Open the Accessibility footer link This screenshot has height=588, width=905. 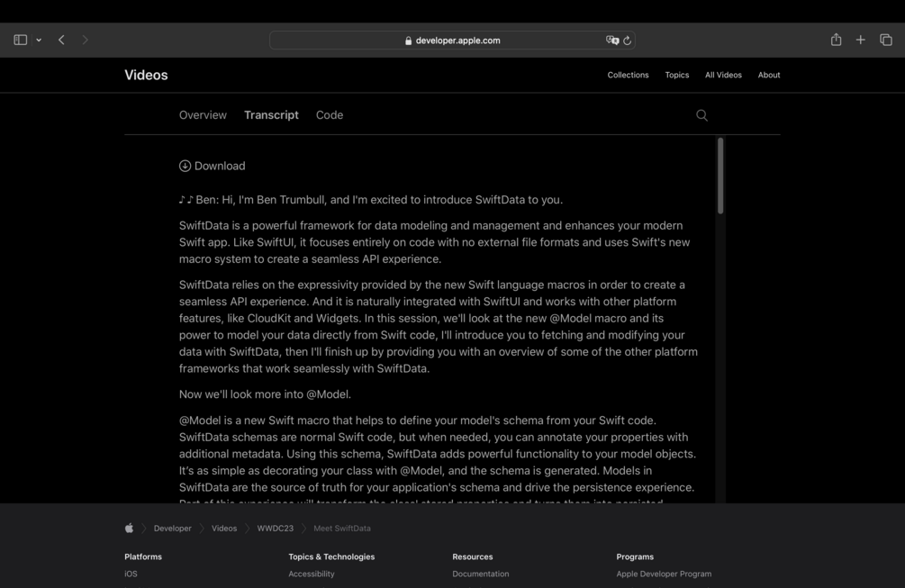pos(311,574)
